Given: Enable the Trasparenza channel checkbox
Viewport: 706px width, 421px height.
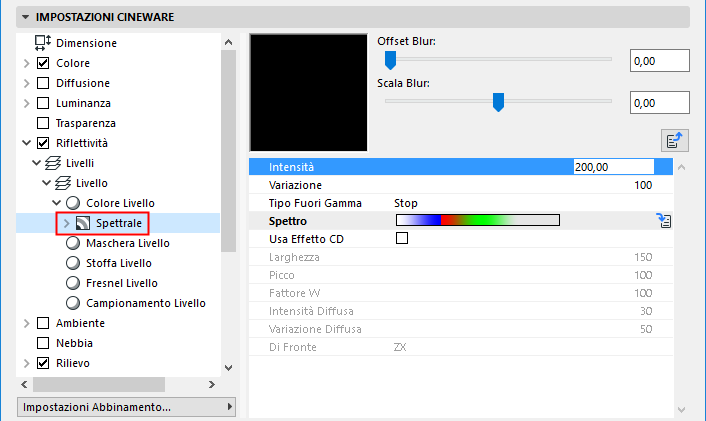Looking at the screenshot, I should point(43,123).
